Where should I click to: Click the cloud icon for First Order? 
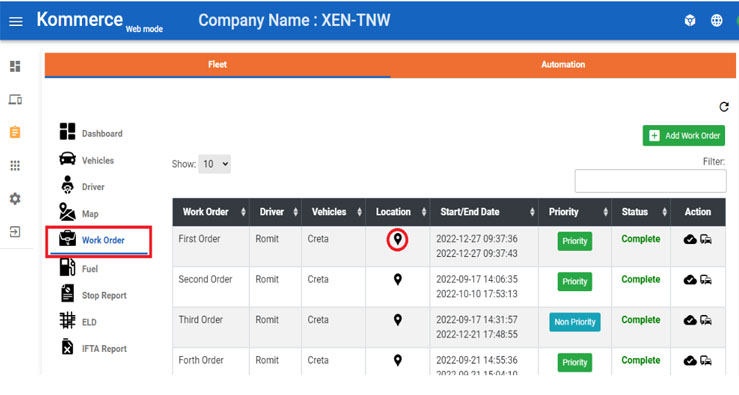[x=690, y=239]
